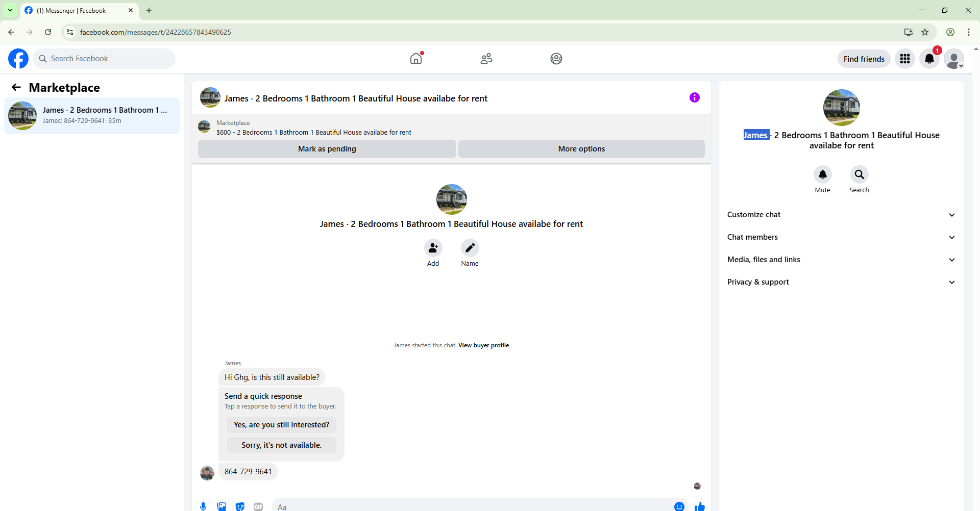Go back with browser back arrow
The width and height of the screenshot is (980, 511).
[x=11, y=32]
